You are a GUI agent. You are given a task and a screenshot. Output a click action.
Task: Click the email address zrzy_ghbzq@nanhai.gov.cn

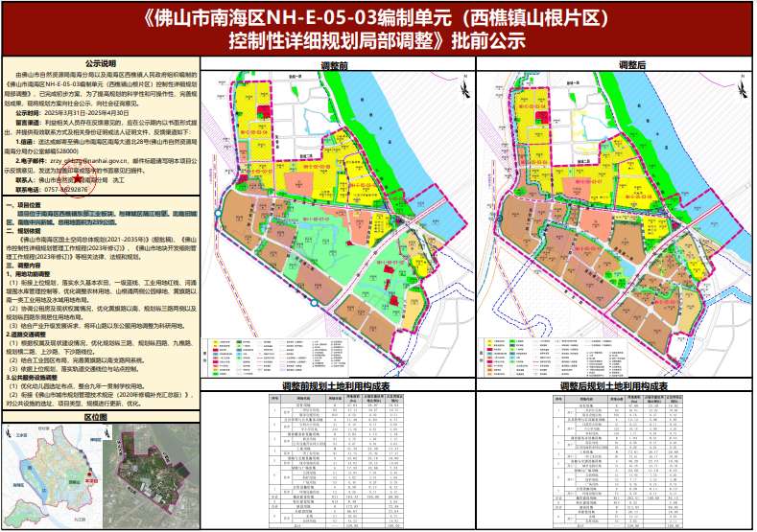click(x=89, y=161)
